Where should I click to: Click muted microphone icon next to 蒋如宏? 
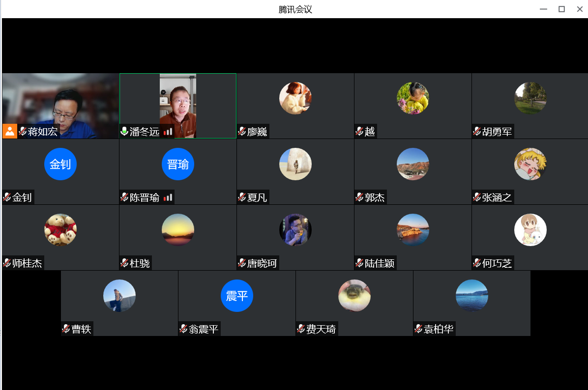[23, 131]
